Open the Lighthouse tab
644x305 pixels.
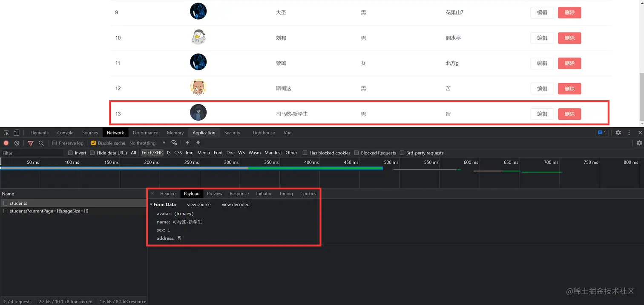coord(264,133)
